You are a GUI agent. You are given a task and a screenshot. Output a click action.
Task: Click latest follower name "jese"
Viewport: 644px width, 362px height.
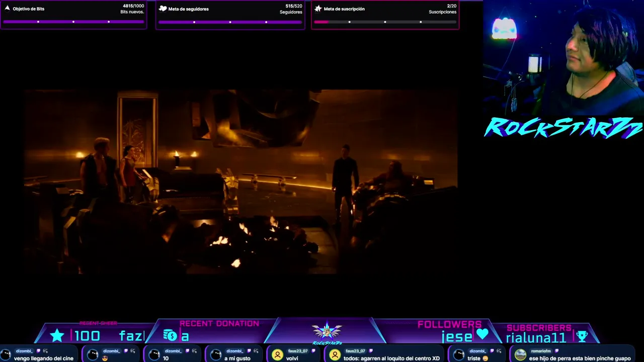[x=457, y=336]
